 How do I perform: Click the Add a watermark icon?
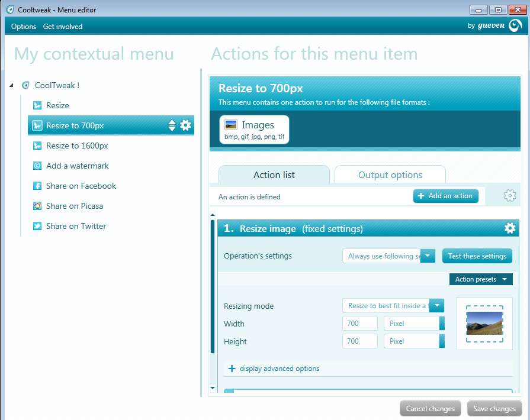tap(37, 166)
